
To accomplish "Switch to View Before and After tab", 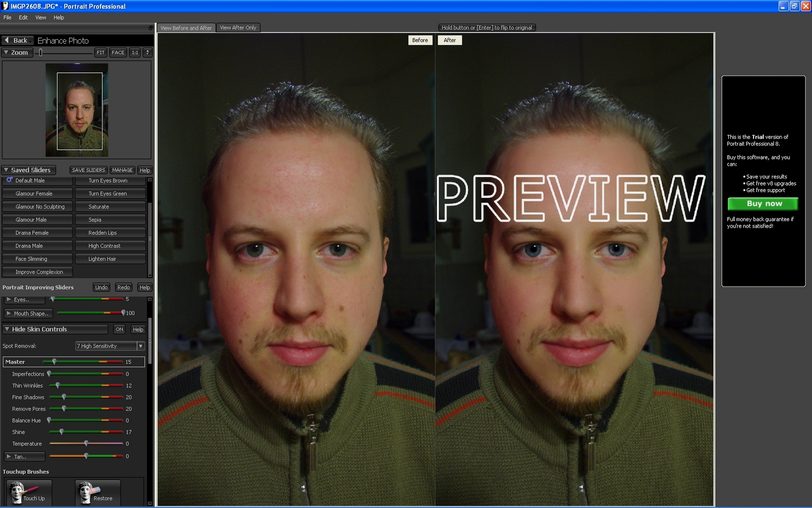I will (186, 28).
